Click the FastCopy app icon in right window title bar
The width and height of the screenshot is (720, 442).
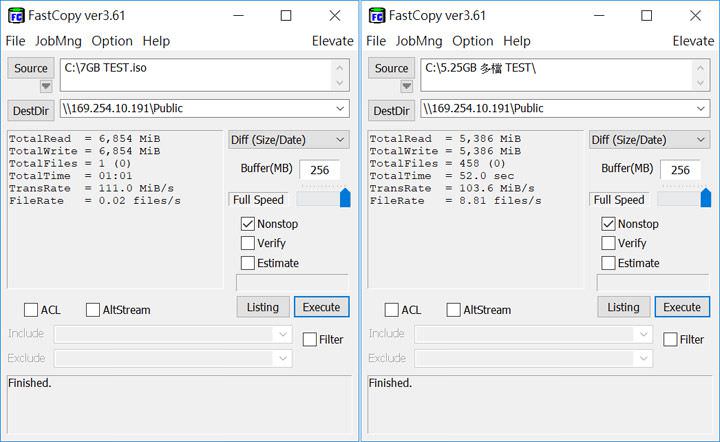click(x=377, y=16)
